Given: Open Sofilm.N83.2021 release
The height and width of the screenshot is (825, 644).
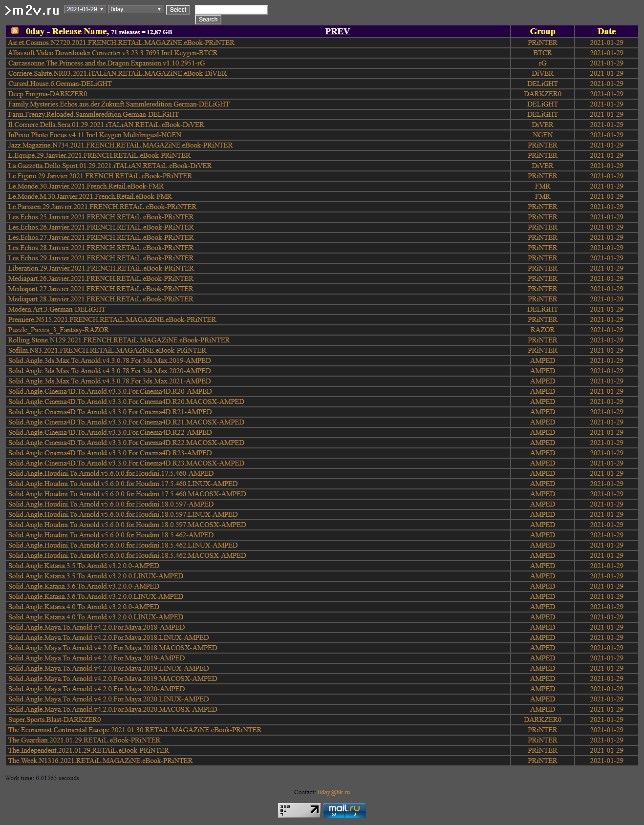Looking at the screenshot, I should 107,350.
